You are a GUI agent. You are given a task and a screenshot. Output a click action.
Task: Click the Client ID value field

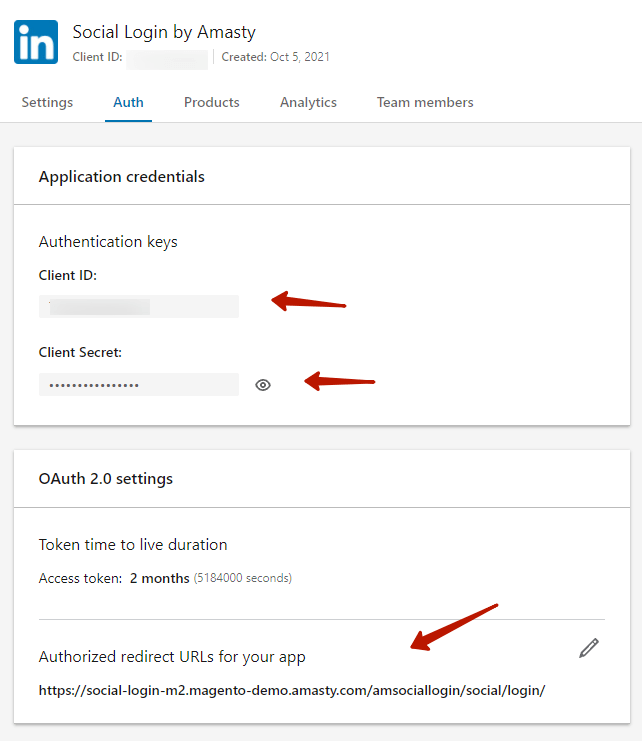(139, 307)
